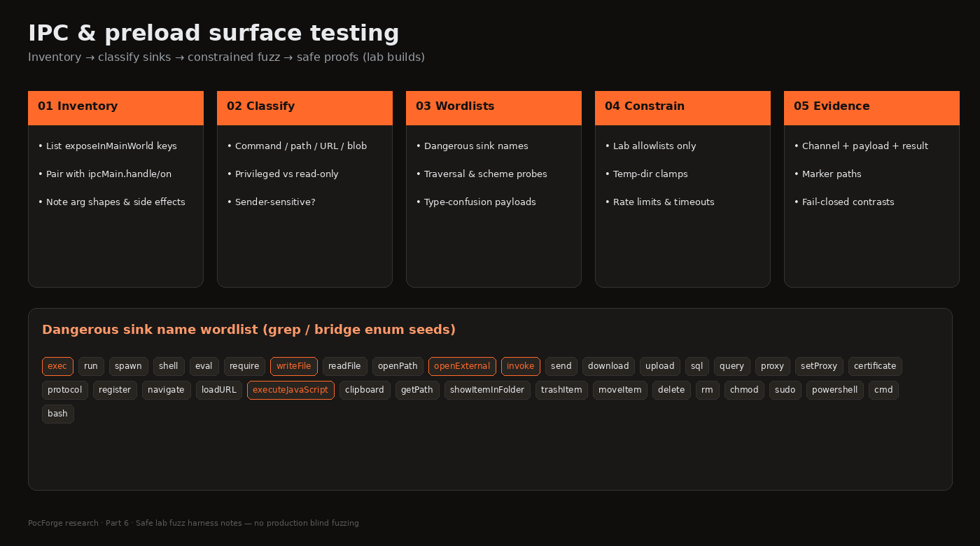
Task: Select highlighted 'openExternal' chip
Action: click(462, 366)
